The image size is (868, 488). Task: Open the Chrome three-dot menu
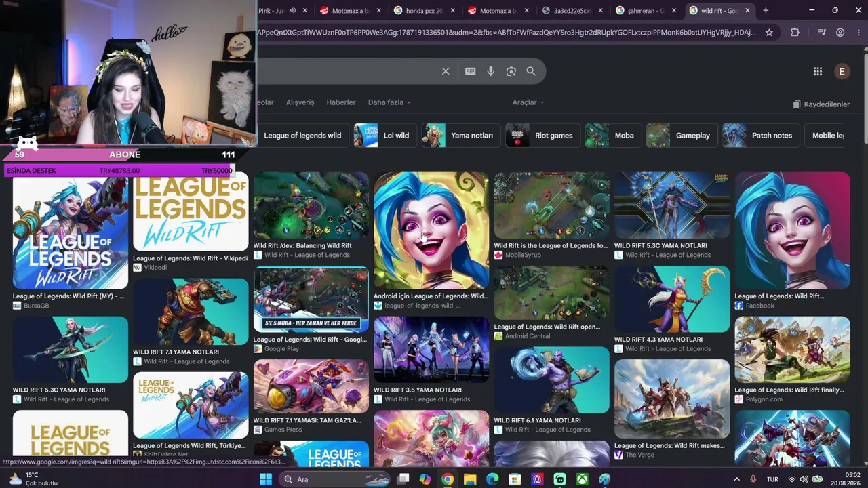pos(858,32)
